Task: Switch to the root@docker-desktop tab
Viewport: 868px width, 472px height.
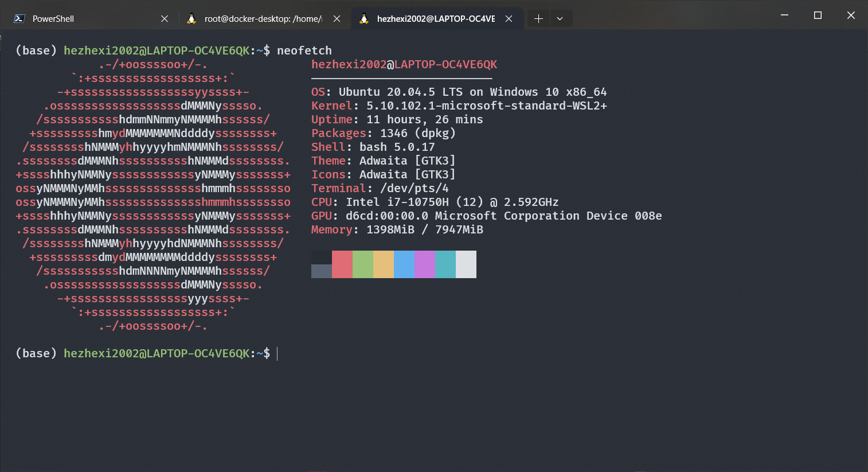Action: pyautogui.click(x=258, y=18)
